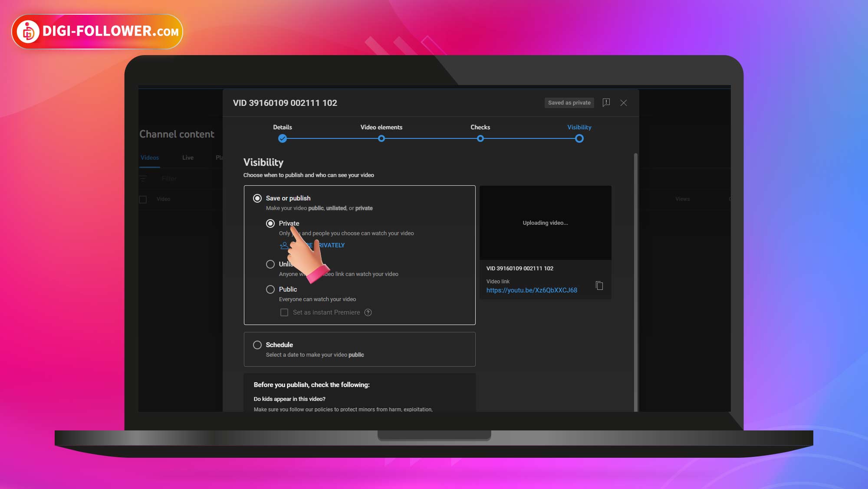Open the Live tab in Channel content
The height and width of the screenshot is (489, 868).
point(188,158)
